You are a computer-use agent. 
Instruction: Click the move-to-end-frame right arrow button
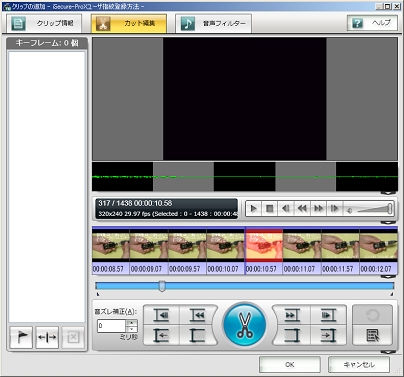tap(328, 335)
